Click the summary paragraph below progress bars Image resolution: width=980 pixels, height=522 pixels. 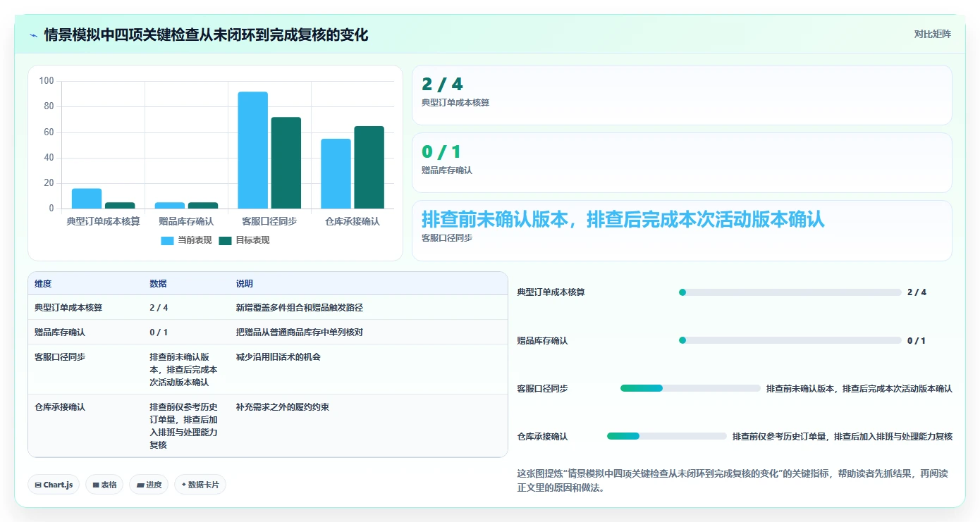[733, 480]
